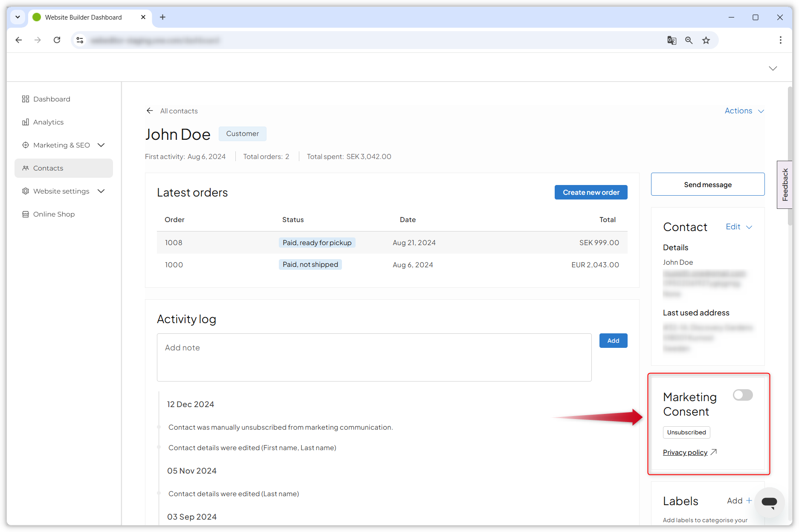Open the Privacy policy link
Image resolution: width=799 pixels, height=532 pixels.
click(685, 453)
